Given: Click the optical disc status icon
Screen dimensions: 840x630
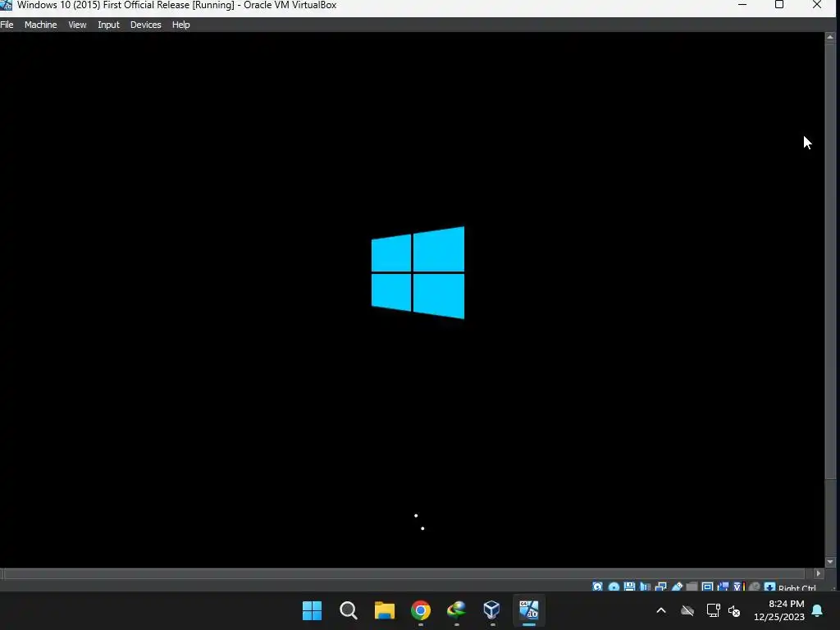Looking at the screenshot, I should pyautogui.click(x=614, y=587).
